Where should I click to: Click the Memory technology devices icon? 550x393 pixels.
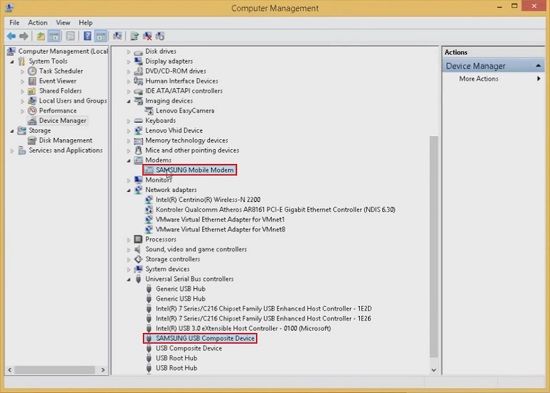point(139,140)
